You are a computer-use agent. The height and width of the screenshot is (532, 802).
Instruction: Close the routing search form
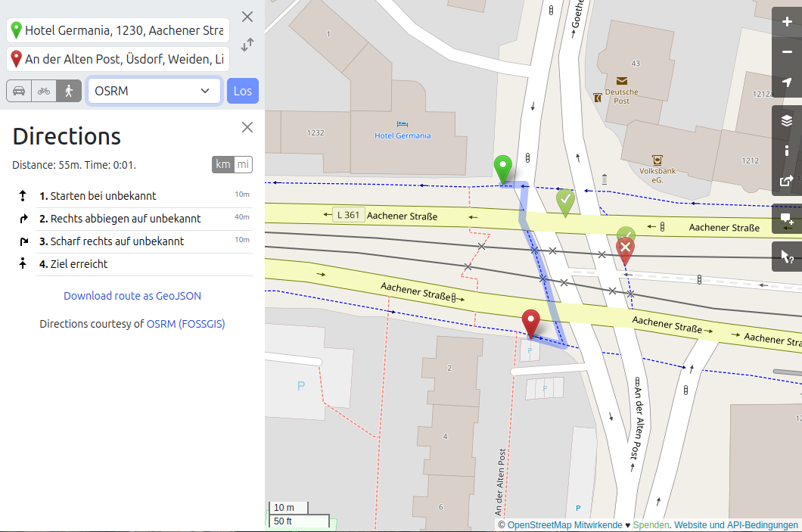click(247, 17)
